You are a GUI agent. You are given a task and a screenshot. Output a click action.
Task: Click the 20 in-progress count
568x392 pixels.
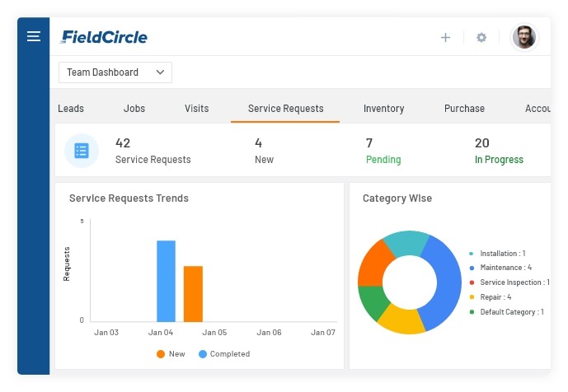[481, 143]
